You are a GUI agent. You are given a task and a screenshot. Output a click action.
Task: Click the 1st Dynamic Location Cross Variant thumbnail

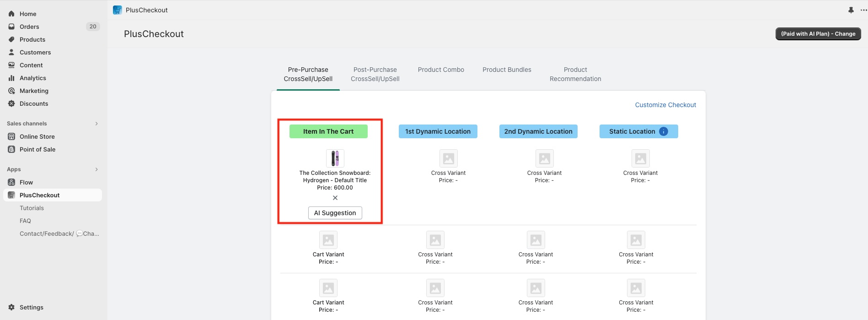click(448, 158)
